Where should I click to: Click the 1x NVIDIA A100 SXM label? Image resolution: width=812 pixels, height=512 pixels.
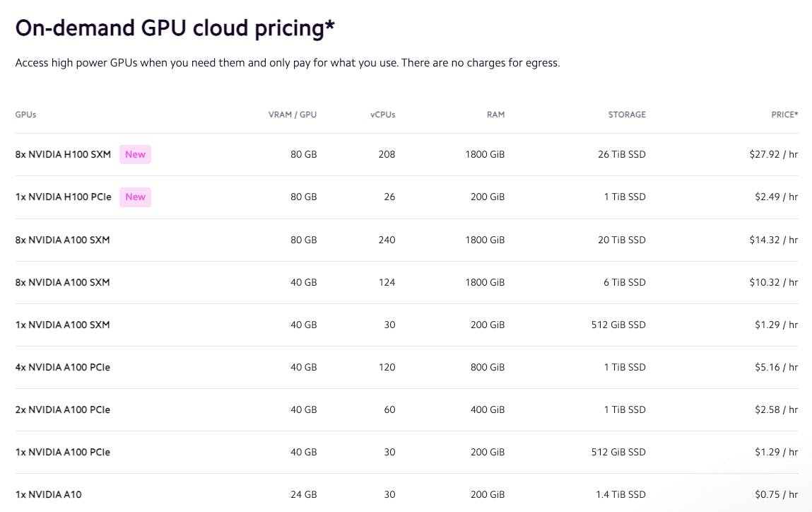pyautogui.click(x=62, y=325)
